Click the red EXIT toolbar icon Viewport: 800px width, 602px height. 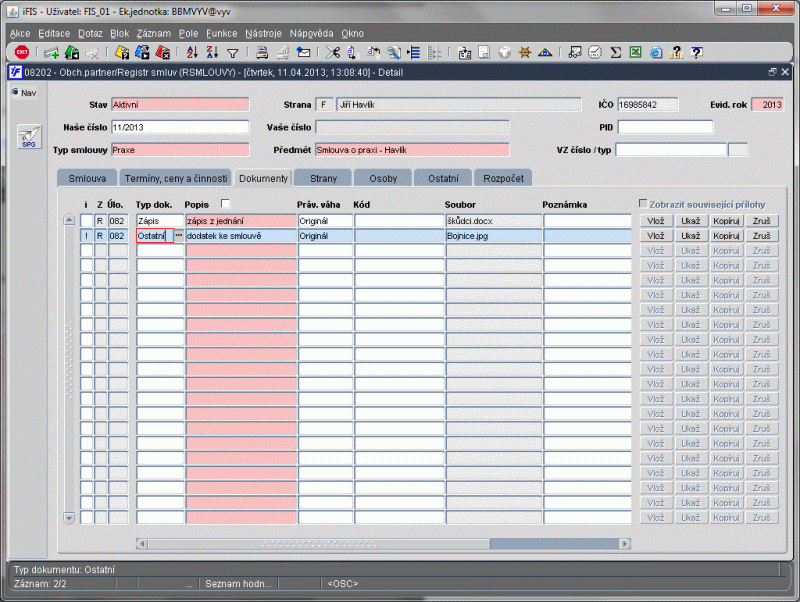point(22,52)
